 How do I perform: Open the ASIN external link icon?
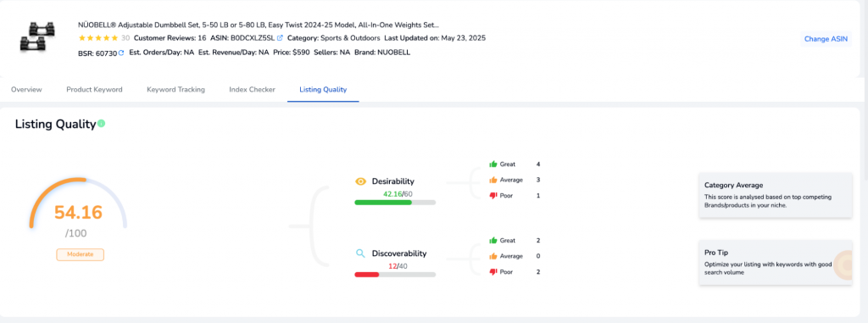(280, 38)
